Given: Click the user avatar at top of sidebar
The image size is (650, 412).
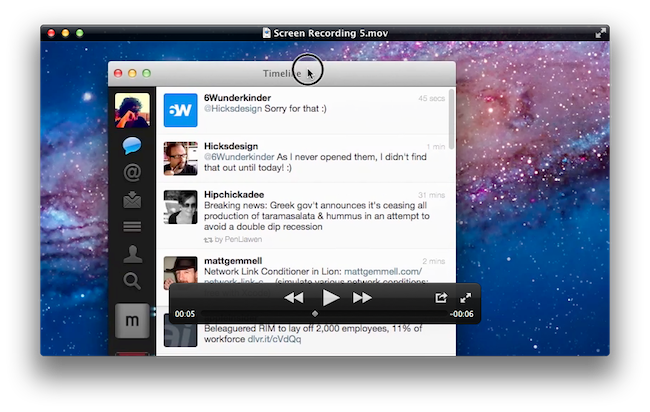Looking at the screenshot, I should point(132,110).
